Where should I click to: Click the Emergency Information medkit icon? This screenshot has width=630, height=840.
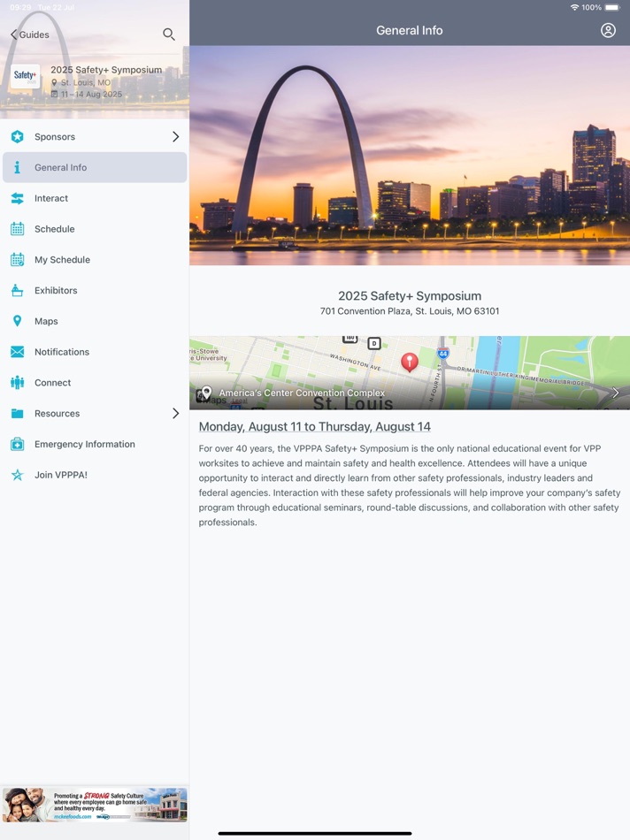pyautogui.click(x=17, y=444)
